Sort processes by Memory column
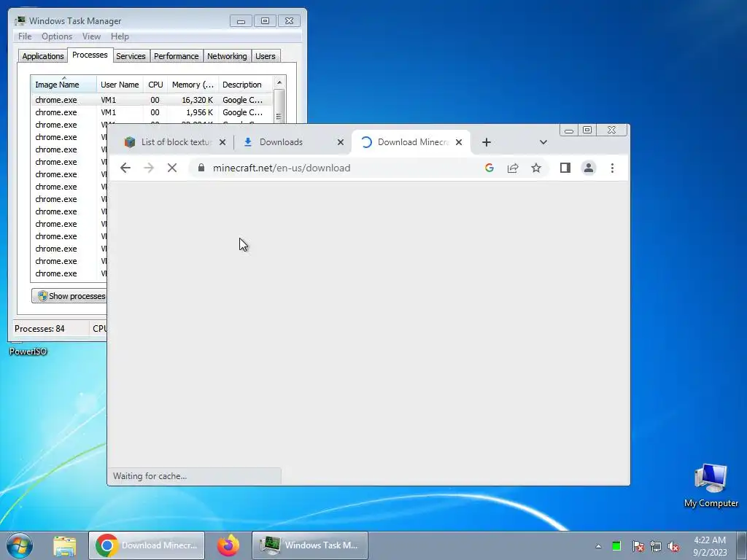 [193, 85]
